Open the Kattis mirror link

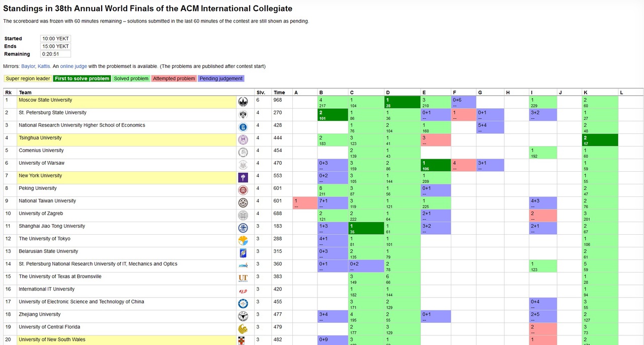point(44,66)
